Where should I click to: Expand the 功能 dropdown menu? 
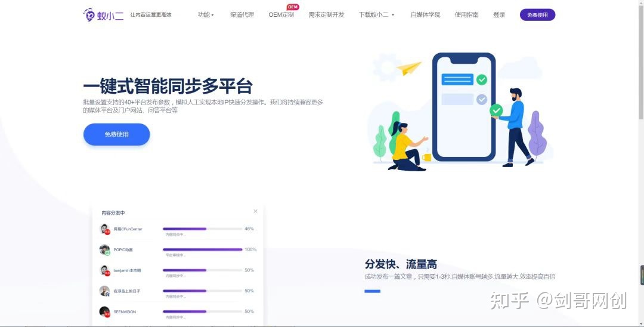pyautogui.click(x=205, y=15)
